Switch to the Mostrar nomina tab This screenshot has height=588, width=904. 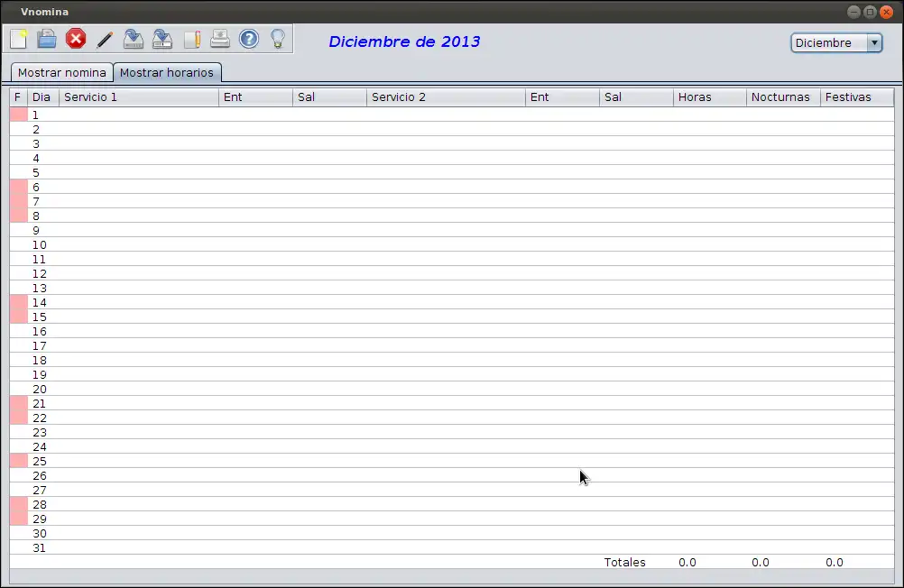click(61, 73)
